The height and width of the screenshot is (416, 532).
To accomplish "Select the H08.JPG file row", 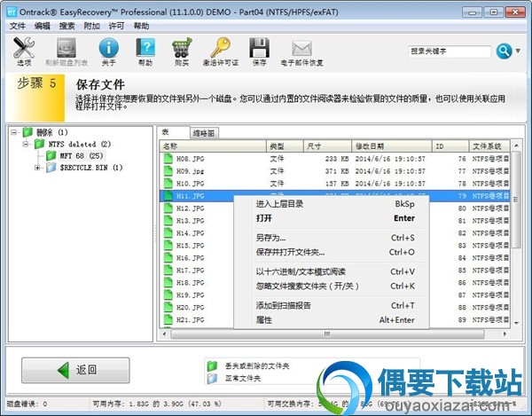I will click(x=334, y=159).
